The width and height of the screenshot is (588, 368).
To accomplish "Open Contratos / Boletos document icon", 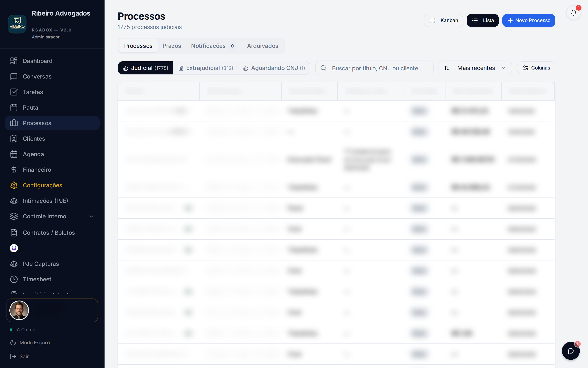I will pos(14,233).
